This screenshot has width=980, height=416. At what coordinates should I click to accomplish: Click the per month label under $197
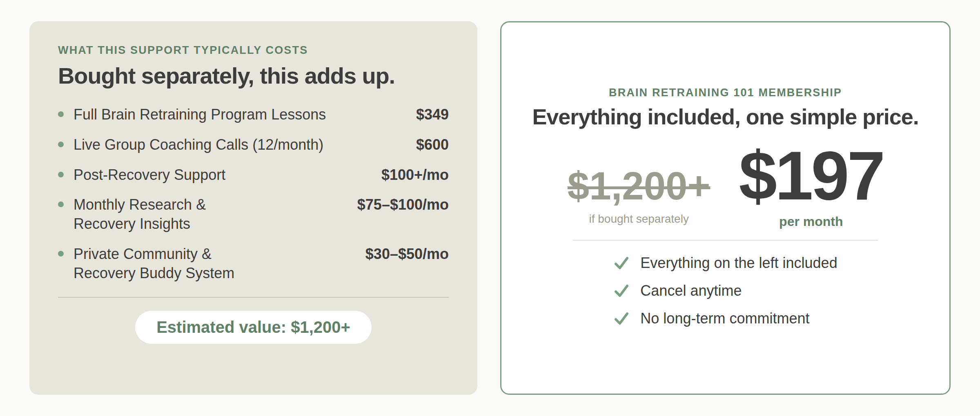point(811,221)
